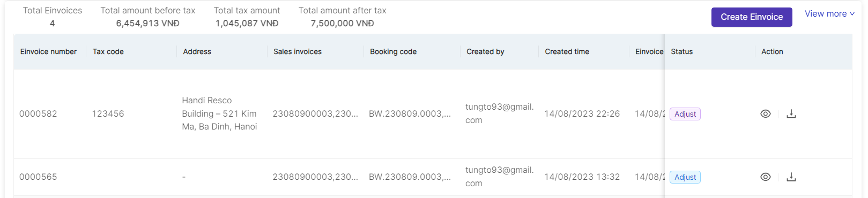
Task: Click einvoice number 0000565
Action: pyautogui.click(x=38, y=177)
